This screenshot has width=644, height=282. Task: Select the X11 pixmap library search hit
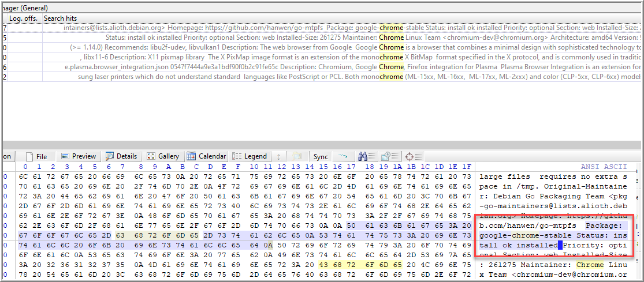point(323,57)
